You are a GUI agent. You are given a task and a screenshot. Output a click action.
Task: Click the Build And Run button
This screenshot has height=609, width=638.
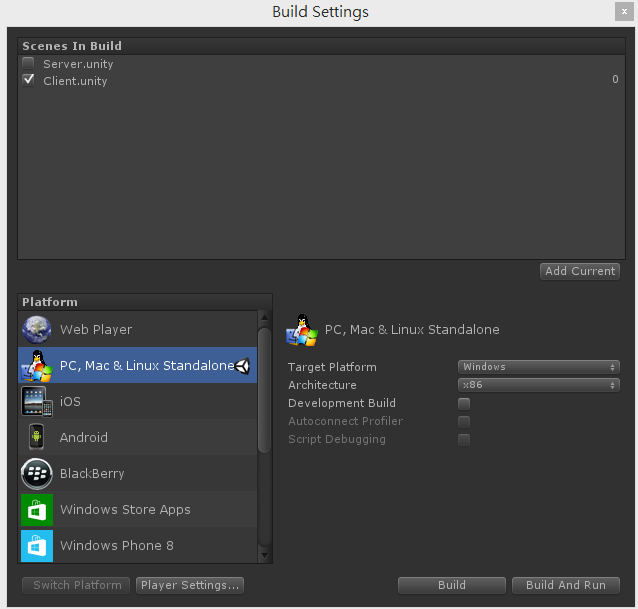(x=566, y=585)
